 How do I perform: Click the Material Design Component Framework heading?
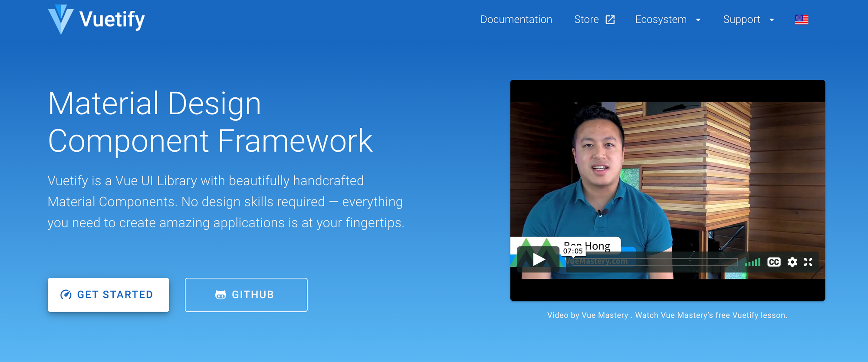210,122
